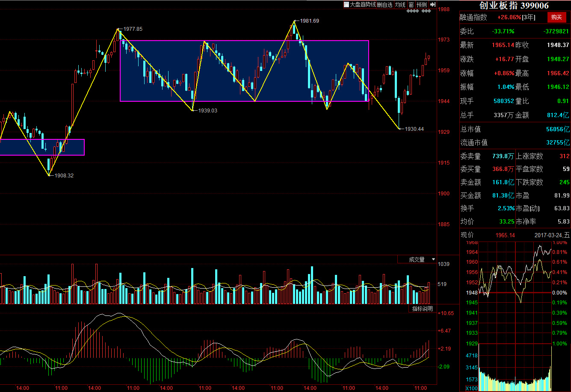
Task: Click the 融通指数 label
Action: click(473, 18)
